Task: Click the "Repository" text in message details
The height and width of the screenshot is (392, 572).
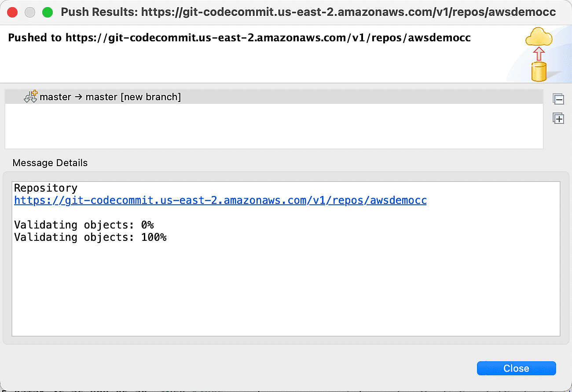Action: click(46, 188)
